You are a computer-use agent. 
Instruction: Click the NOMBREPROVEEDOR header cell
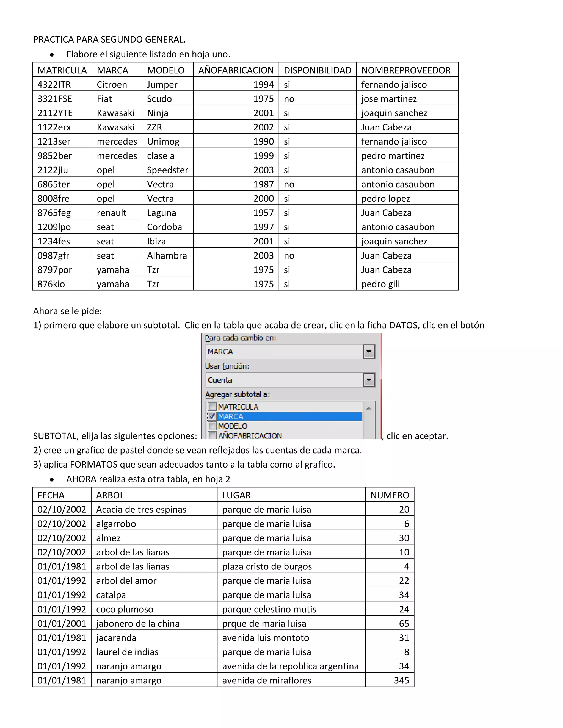pyautogui.click(x=407, y=70)
